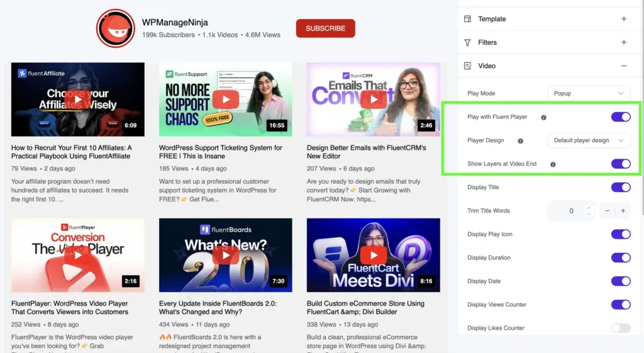The image size is (644, 353).
Task: Collapse the Video section with minus
Action: [x=624, y=65]
